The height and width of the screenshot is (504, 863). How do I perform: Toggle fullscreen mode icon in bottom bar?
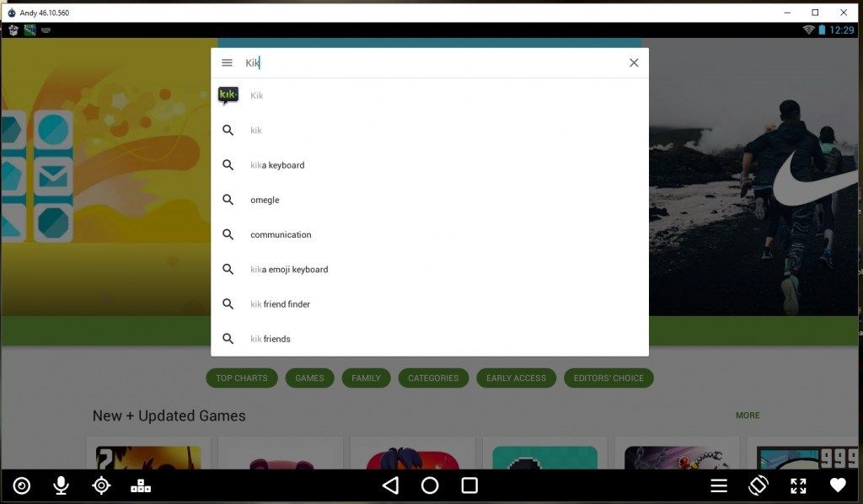798,485
